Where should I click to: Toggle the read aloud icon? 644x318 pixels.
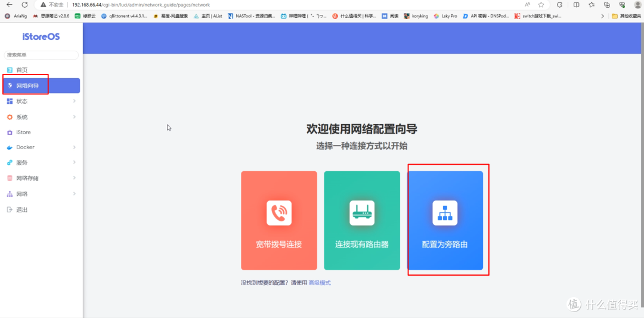coord(527,5)
